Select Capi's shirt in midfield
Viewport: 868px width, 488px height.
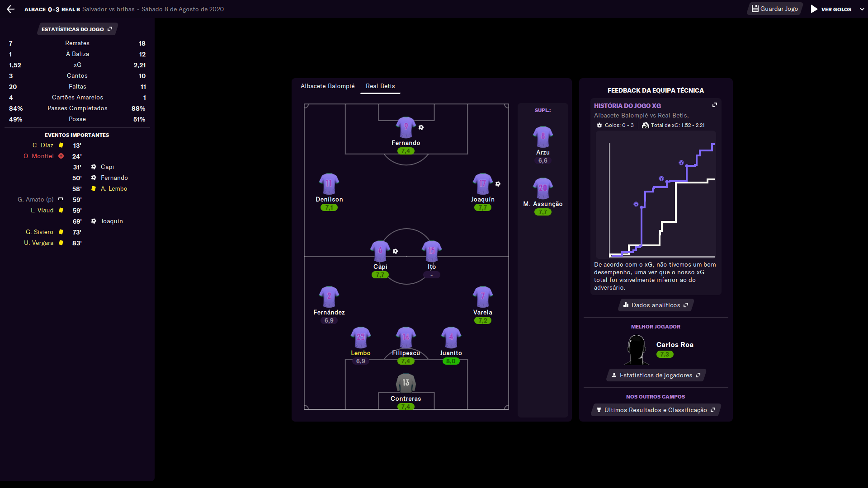click(380, 251)
